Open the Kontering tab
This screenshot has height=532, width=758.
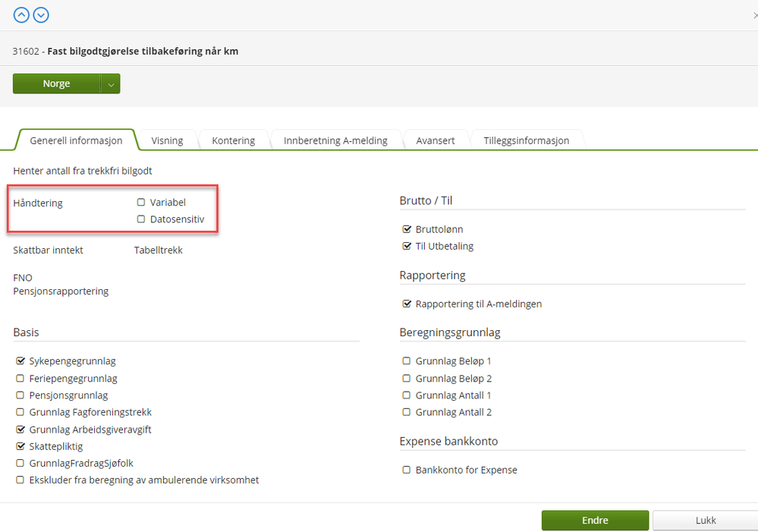(234, 140)
